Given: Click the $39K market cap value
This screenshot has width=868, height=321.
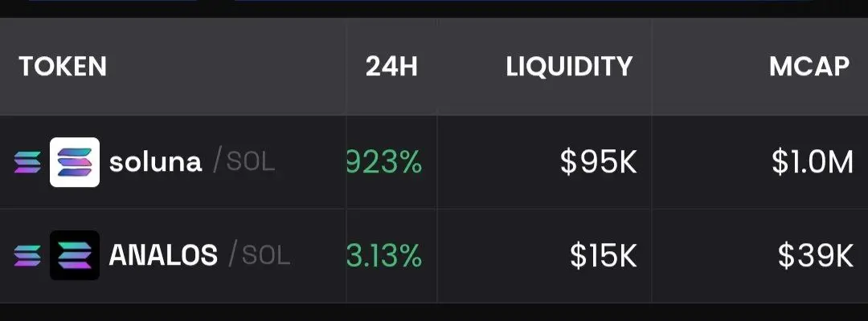Looking at the screenshot, I should [816, 256].
